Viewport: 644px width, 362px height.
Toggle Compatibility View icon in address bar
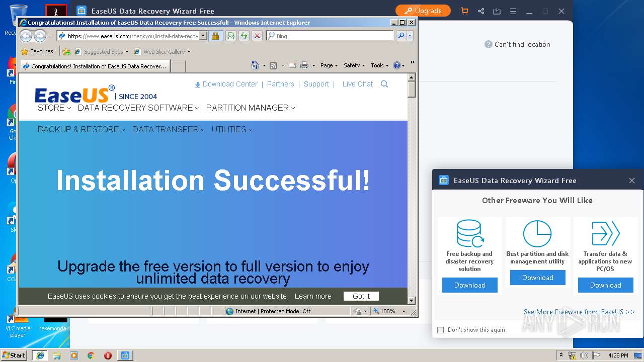click(x=231, y=36)
